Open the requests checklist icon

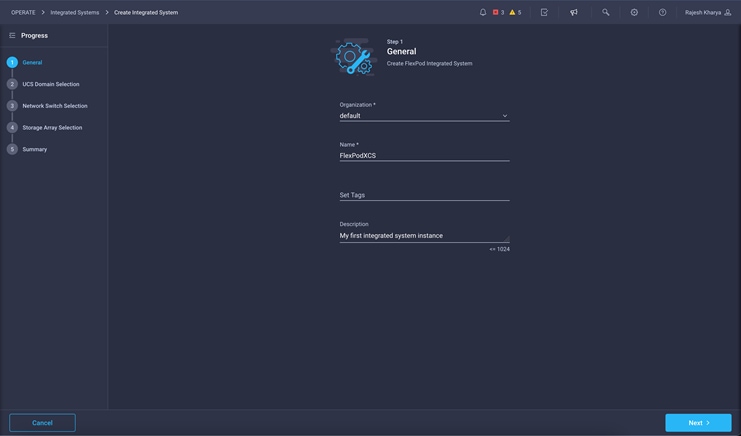pos(544,12)
